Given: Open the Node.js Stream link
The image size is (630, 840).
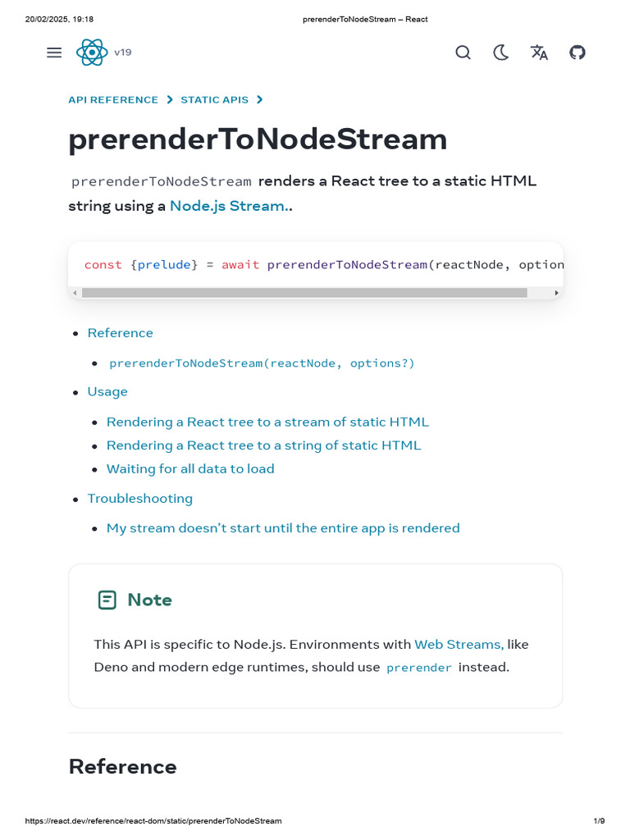Looking at the screenshot, I should (229, 206).
